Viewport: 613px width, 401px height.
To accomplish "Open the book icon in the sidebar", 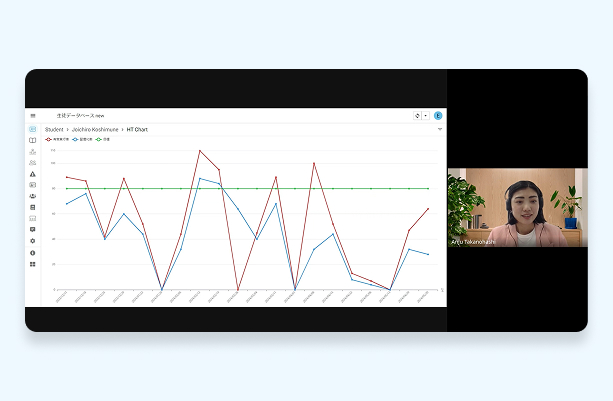I will 32,140.
